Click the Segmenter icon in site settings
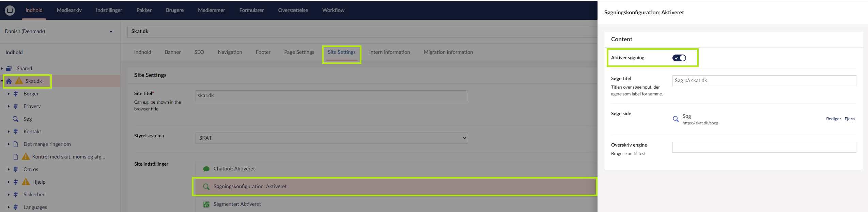868x212 pixels. click(x=206, y=204)
